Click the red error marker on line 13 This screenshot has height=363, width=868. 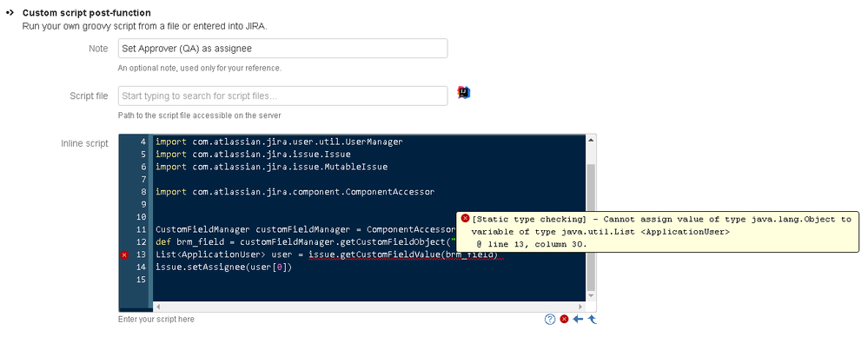point(124,255)
